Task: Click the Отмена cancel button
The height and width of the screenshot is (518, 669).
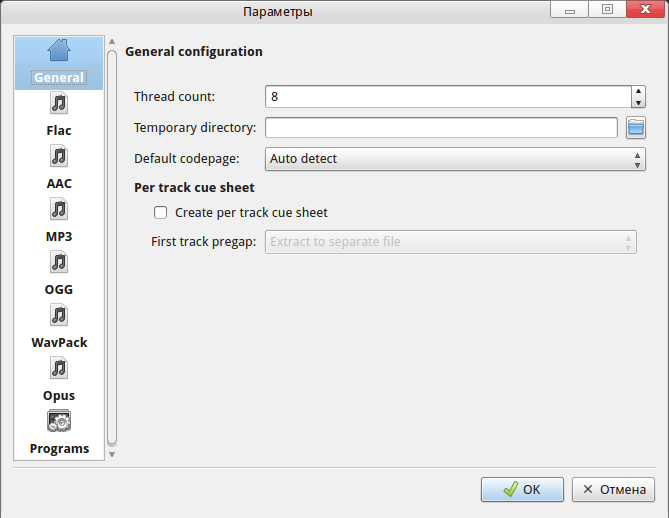Action: 613,489
